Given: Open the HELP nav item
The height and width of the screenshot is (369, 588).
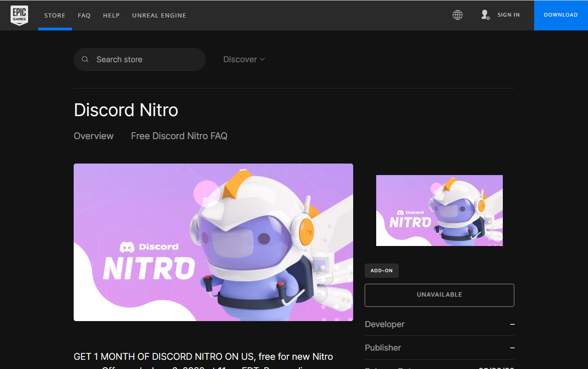Looking at the screenshot, I should pos(111,15).
